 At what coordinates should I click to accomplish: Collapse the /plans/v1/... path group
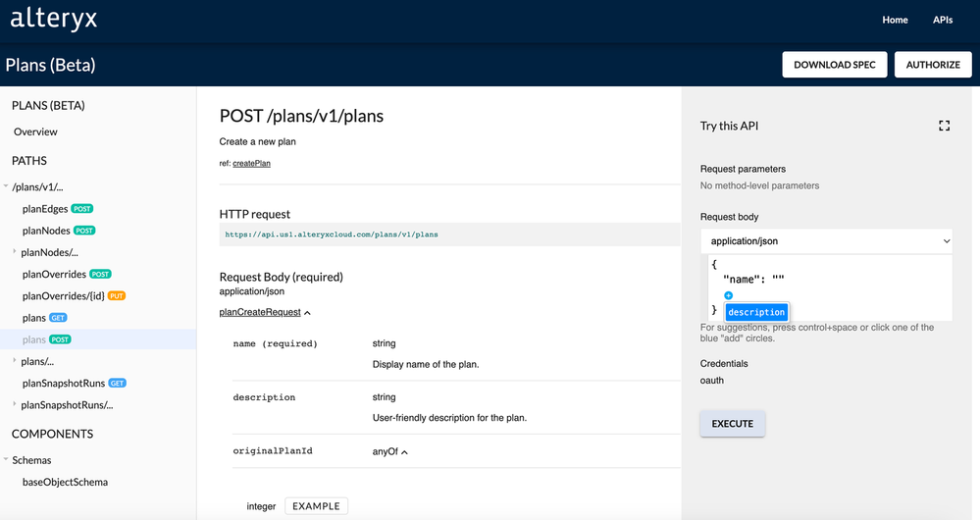(x=6, y=186)
